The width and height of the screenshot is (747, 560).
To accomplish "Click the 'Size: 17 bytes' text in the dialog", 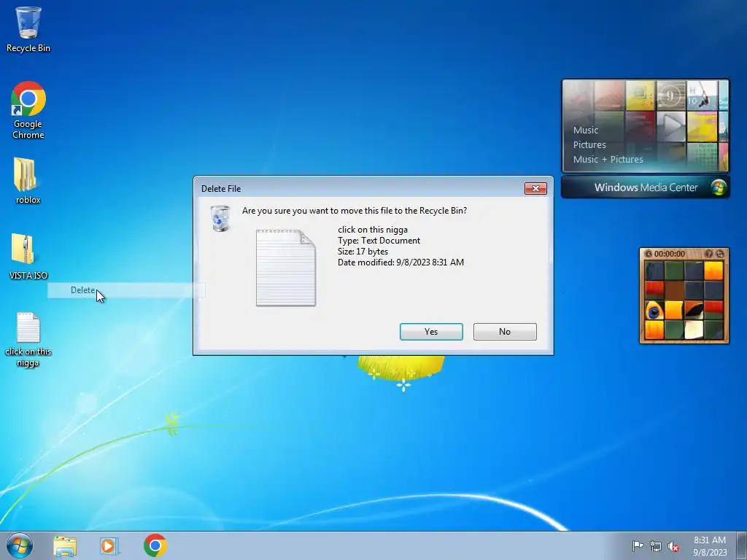I will click(363, 252).
